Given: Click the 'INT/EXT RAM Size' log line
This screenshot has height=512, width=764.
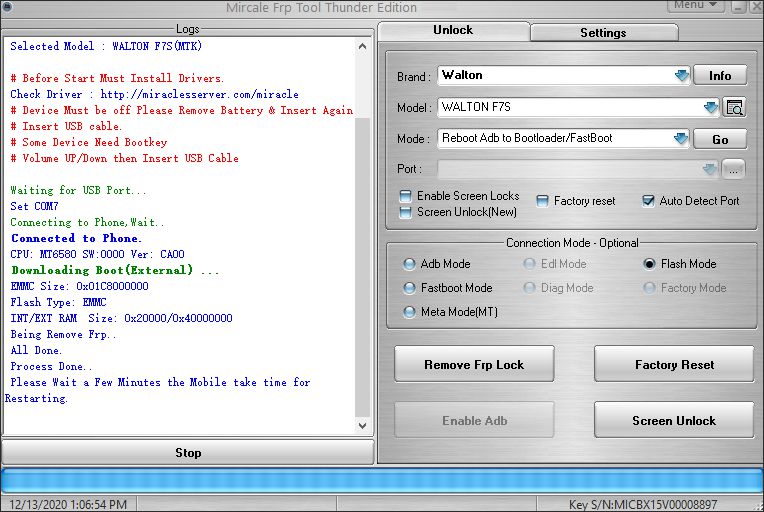Looking at the screenshot, I should coord(121,319).
